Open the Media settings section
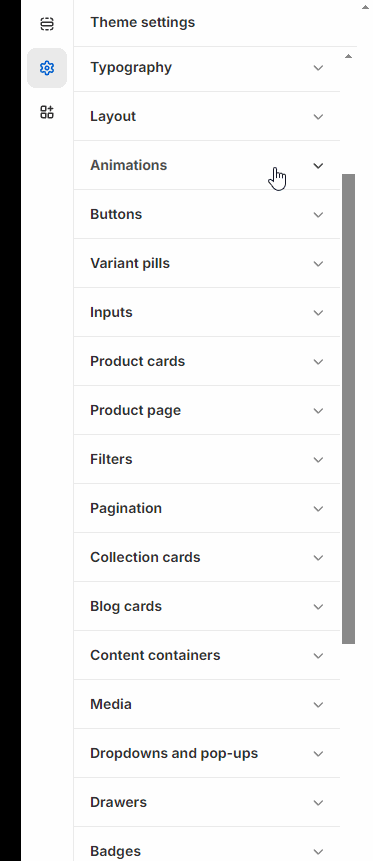 pos(207,704)
